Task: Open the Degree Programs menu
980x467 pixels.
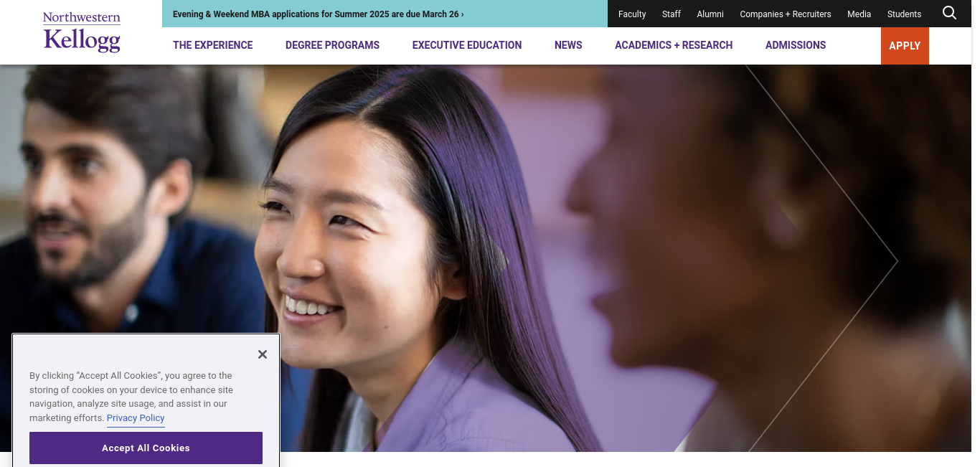Action: 332,45
